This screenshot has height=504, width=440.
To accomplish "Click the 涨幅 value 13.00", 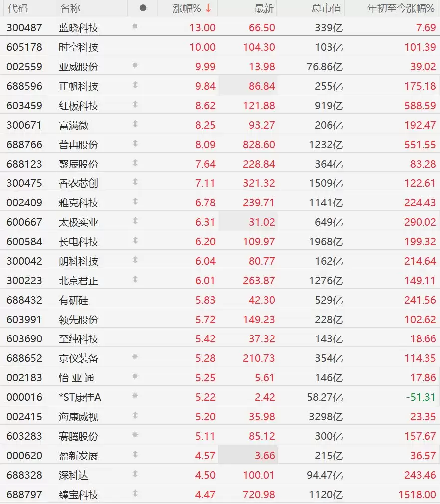I will tap(202, 28).
